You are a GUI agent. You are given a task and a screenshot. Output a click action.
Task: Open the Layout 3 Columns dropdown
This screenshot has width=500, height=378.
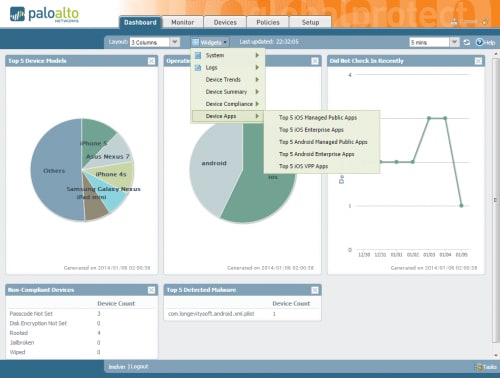click(x=175, y=42)
